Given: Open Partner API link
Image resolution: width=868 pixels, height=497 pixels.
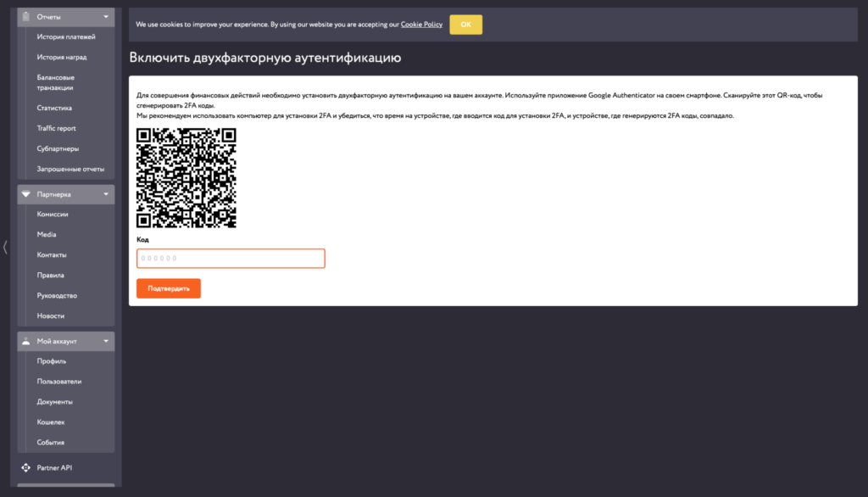Looking at the screenshot, I should pos(54,467).
